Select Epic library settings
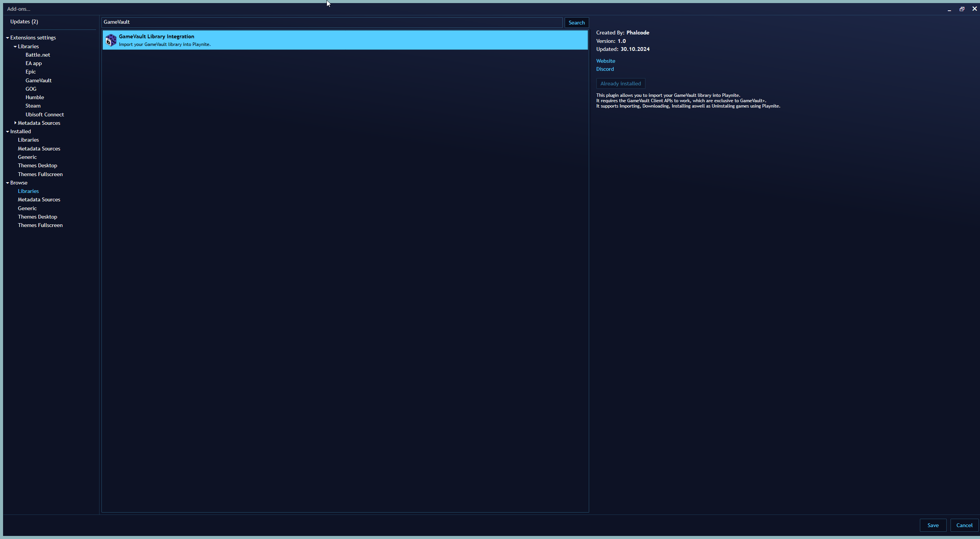Viewport: 980px width, 539px height. coord(31,72)
